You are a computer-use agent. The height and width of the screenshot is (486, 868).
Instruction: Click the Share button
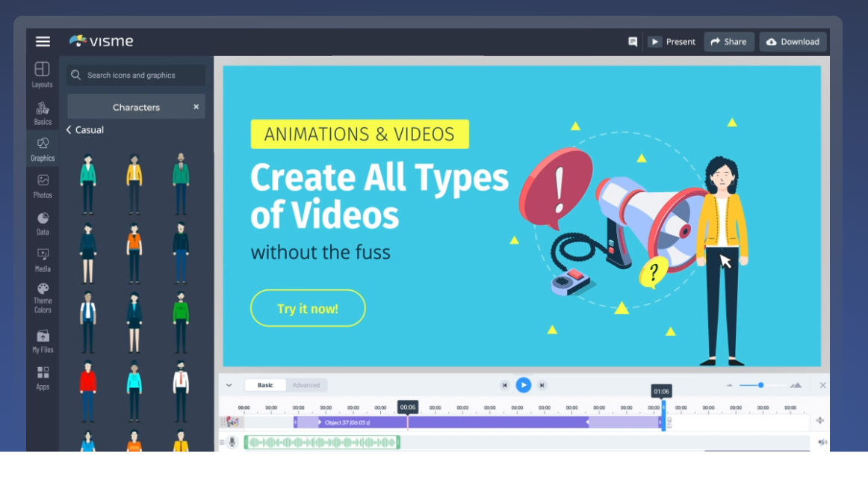[x=728, y=42]
